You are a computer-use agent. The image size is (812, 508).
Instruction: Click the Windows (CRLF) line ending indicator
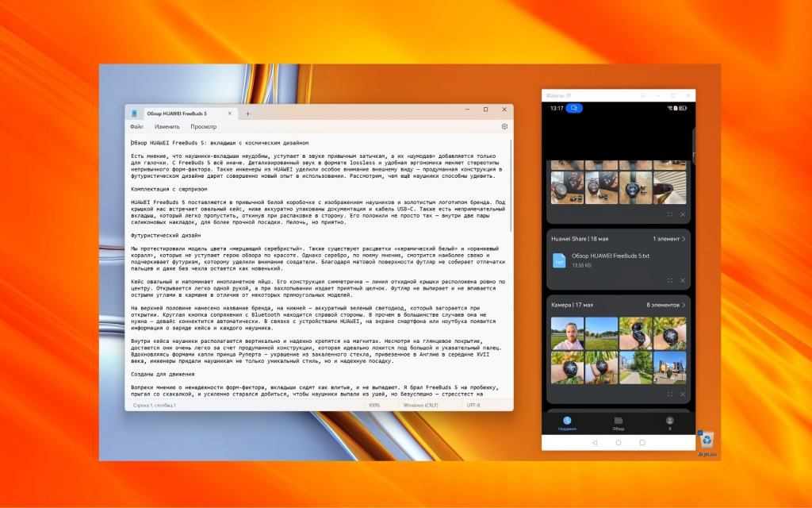pyautogui.click(x=420, y=406)
